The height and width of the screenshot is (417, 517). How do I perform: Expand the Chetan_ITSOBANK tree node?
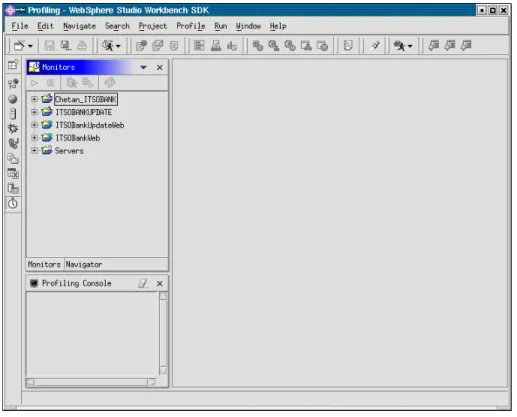pos(34,99)
